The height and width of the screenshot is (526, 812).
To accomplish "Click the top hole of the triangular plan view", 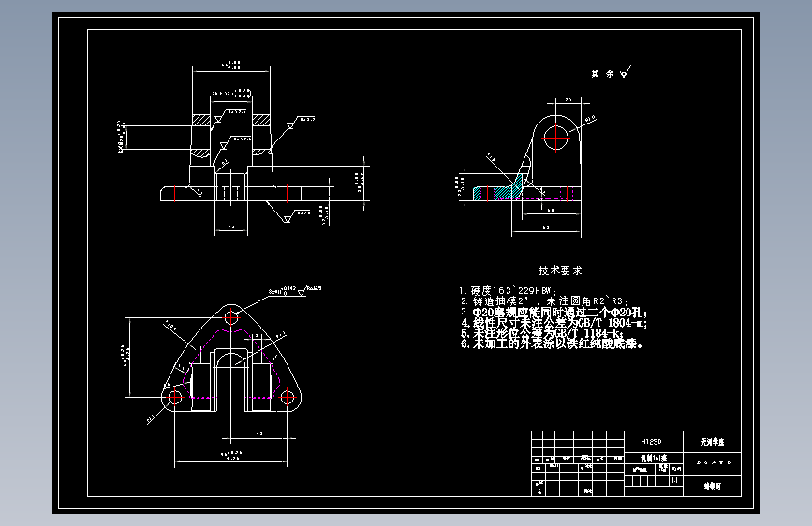I will click(231, 317).
